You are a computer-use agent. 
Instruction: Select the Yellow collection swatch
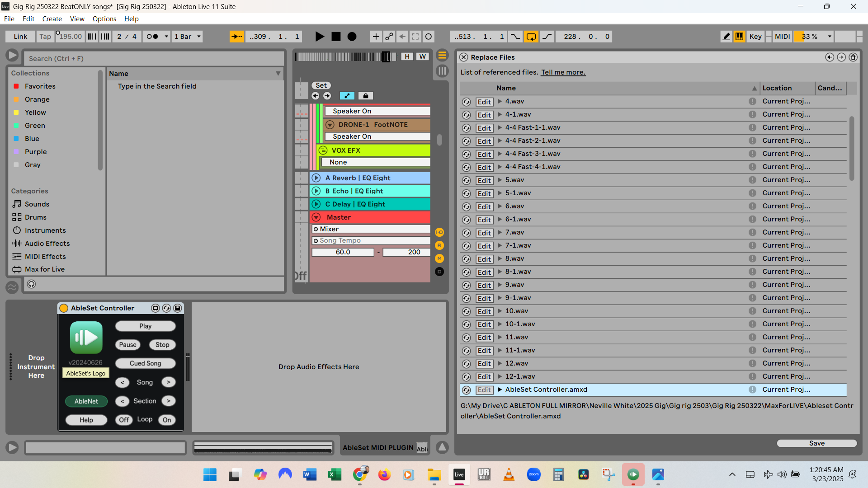pyautogui.click(x=16, y=113)
